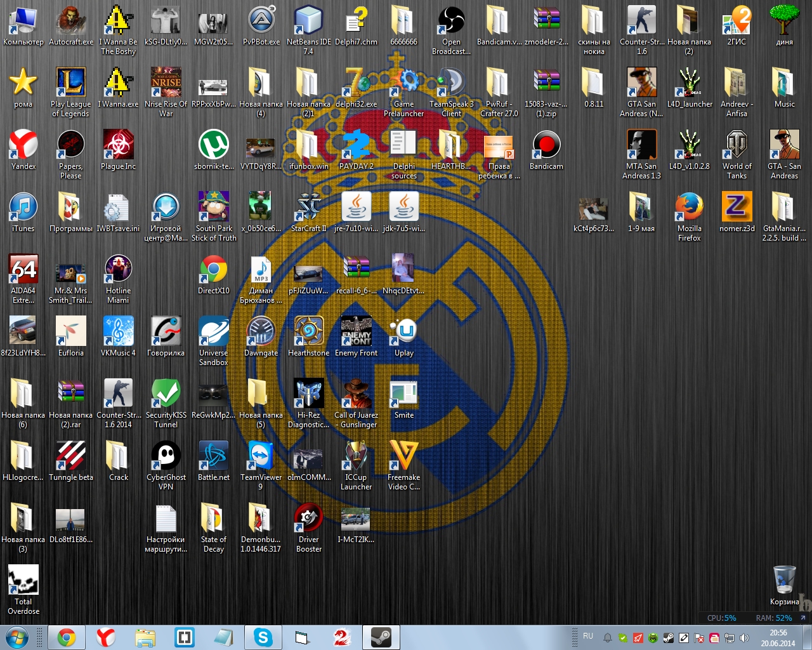Open the Windows Start menu
The image size is (812, 650).
coord(16,637)
